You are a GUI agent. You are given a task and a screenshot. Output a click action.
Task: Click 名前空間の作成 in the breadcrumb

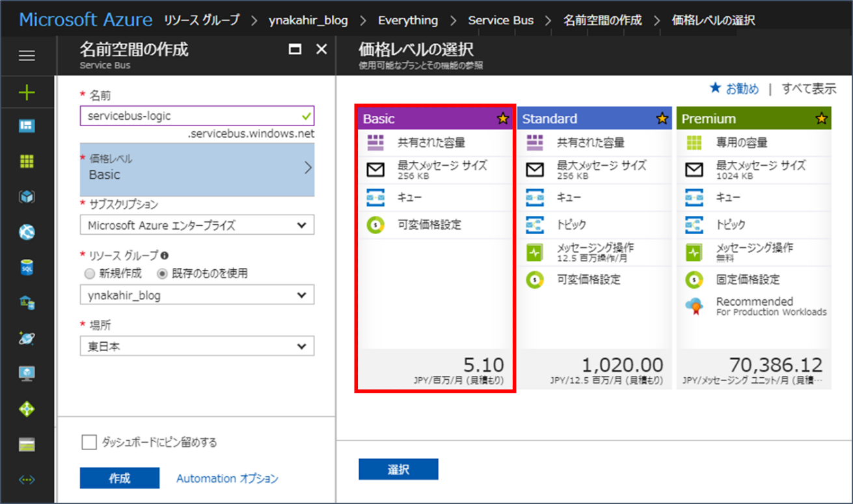click(603, 20)
